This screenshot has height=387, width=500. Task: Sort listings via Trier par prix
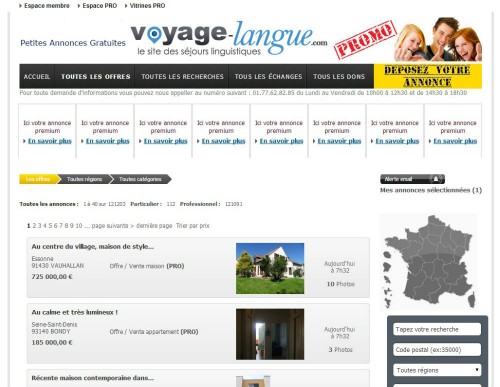193,226
